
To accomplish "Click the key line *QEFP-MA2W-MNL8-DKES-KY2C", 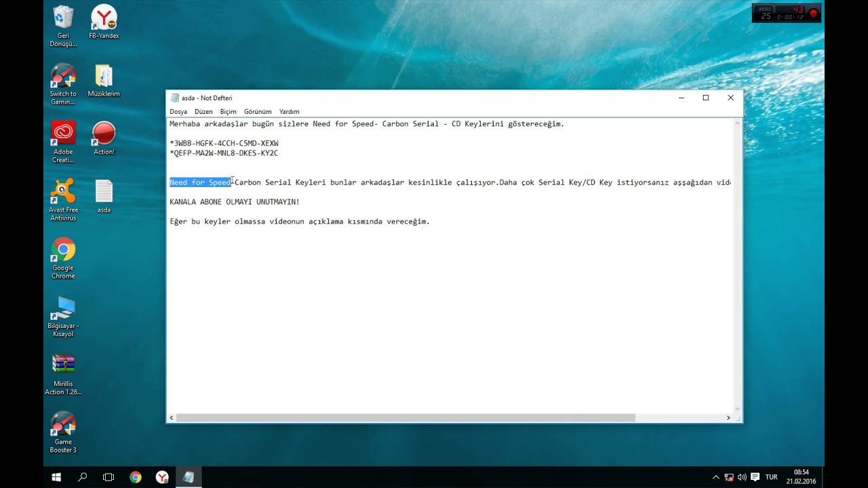I will click(224, 153).
